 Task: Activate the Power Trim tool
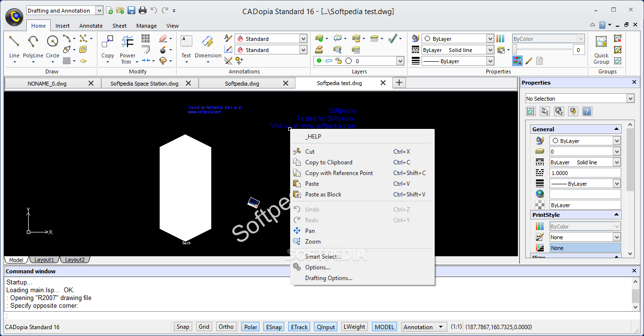pyautogui.click(x=128, y=49)
